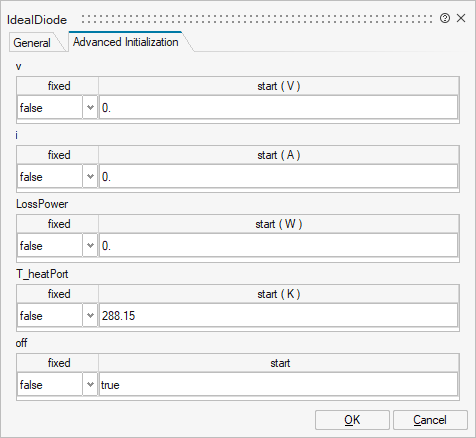Select the off start field containing true

click(278, 385)
